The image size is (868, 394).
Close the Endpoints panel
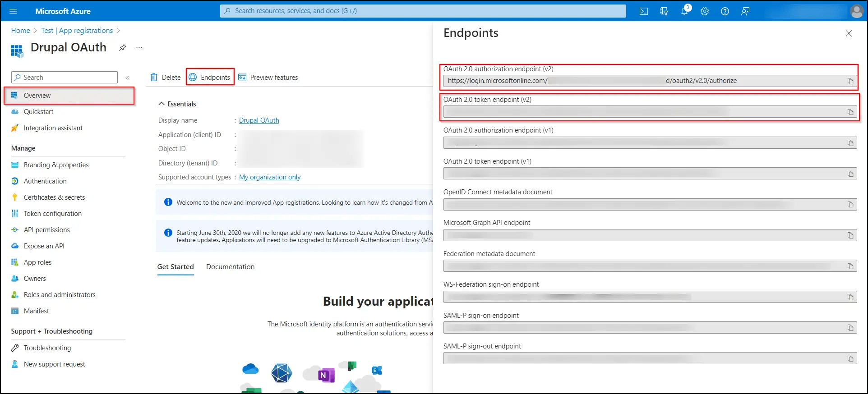(x=849, y=33)
